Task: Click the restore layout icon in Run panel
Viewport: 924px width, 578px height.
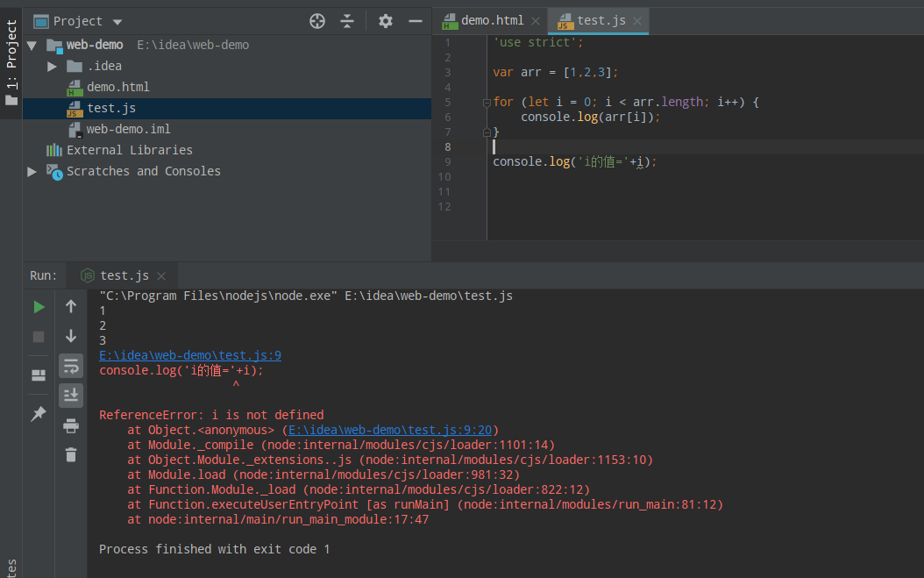Action: (x=39, y=375)
